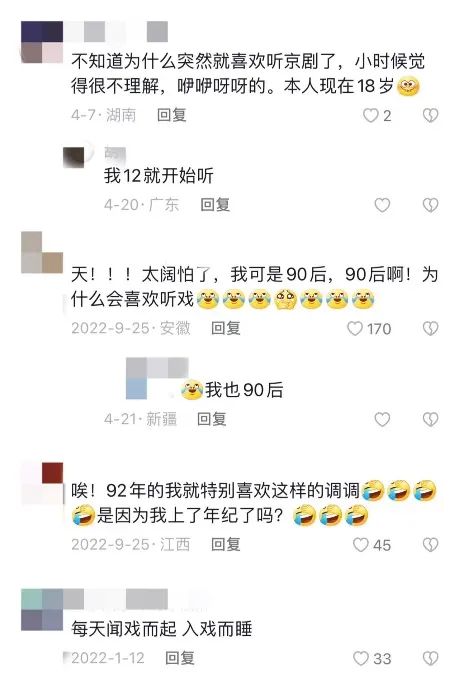Viewport: 459px width, 673px height.
Task: Dislike the 江西 comment about 92年
Action: tap(430, 545)
